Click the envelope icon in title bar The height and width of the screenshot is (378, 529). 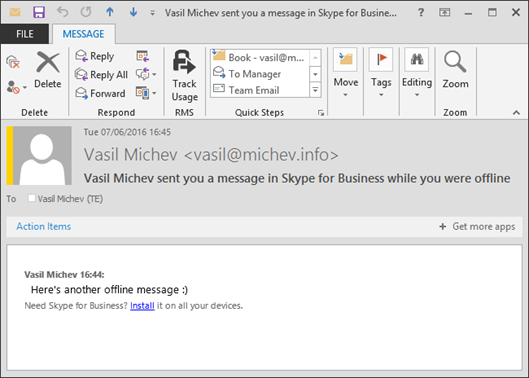[x=15, y=12]
